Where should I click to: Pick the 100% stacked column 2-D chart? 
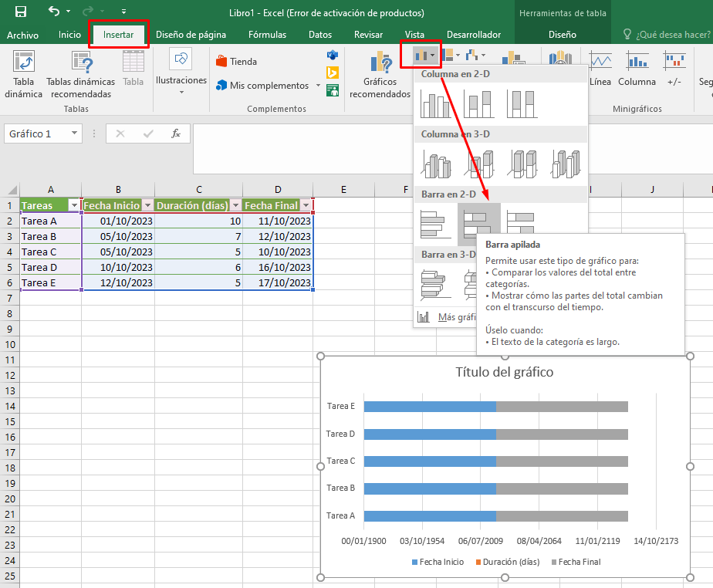pyautogui.click(x=522, y=103)
